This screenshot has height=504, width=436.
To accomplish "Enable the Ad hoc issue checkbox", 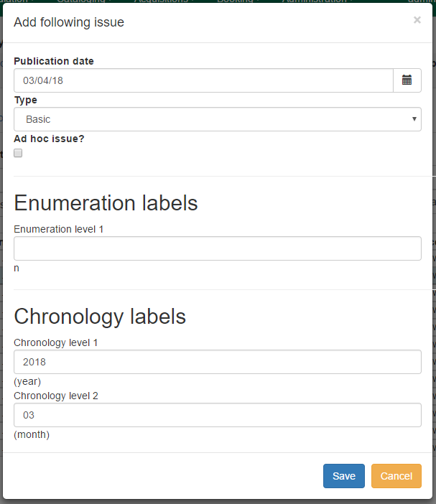I will click(x=18, y=153).
